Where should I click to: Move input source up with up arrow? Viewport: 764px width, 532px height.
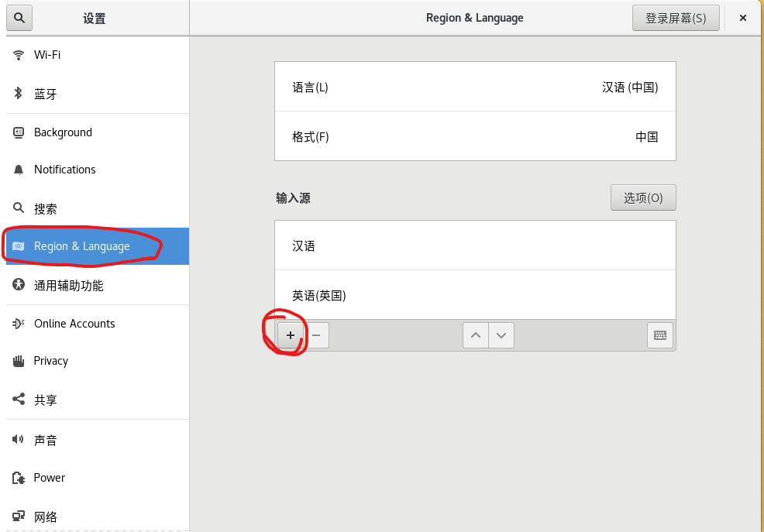(x=476, y=335)
